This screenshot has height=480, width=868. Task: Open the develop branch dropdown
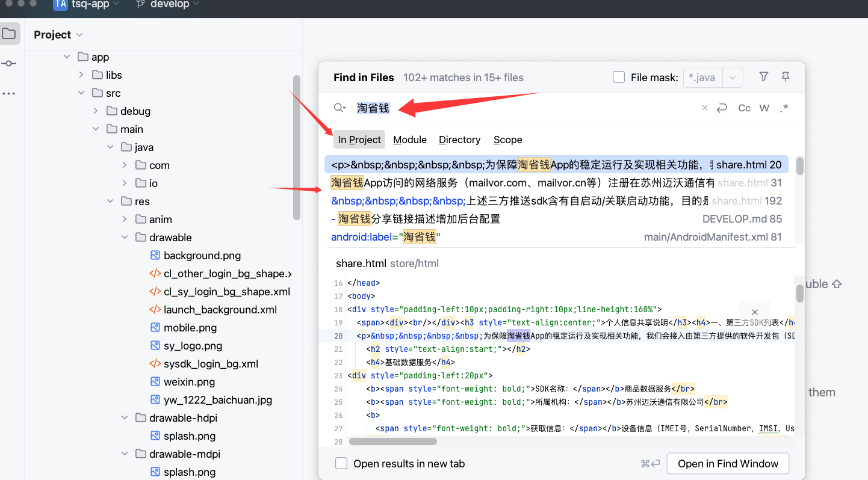click(x=167, y=5)
